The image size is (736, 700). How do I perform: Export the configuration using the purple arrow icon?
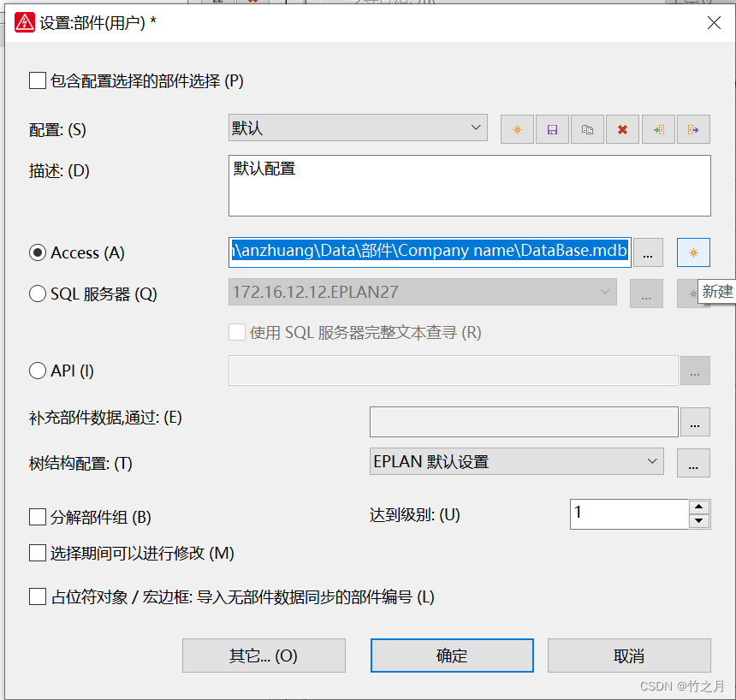pyautogui.click(x=693, y=129)
